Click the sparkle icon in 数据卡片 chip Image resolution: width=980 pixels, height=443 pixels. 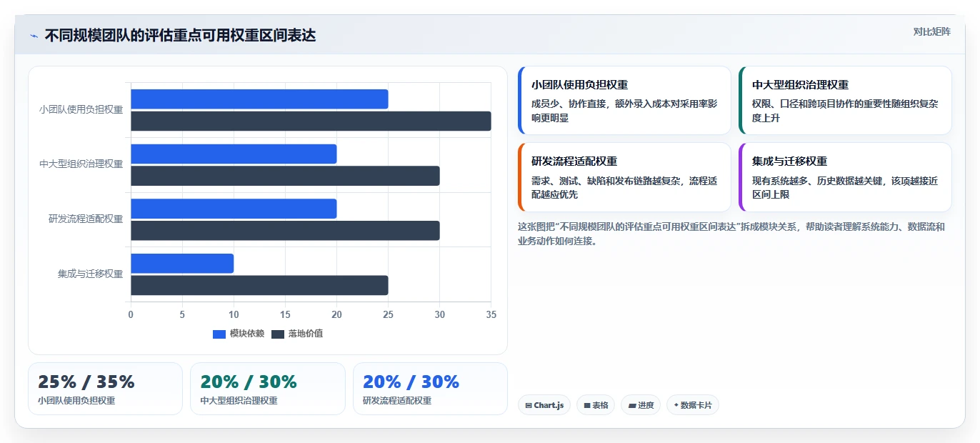(676, 405)
